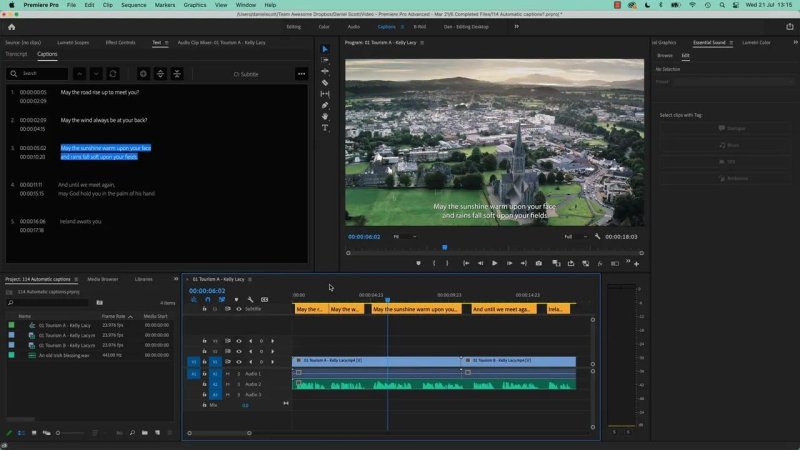
Task: Add a new caption segment
Action: [143, 74]
